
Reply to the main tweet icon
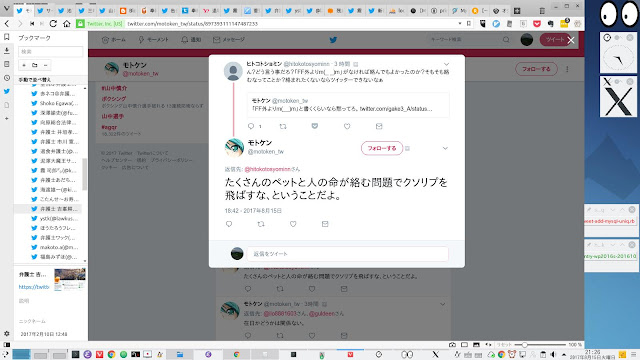tap(229, 224)
